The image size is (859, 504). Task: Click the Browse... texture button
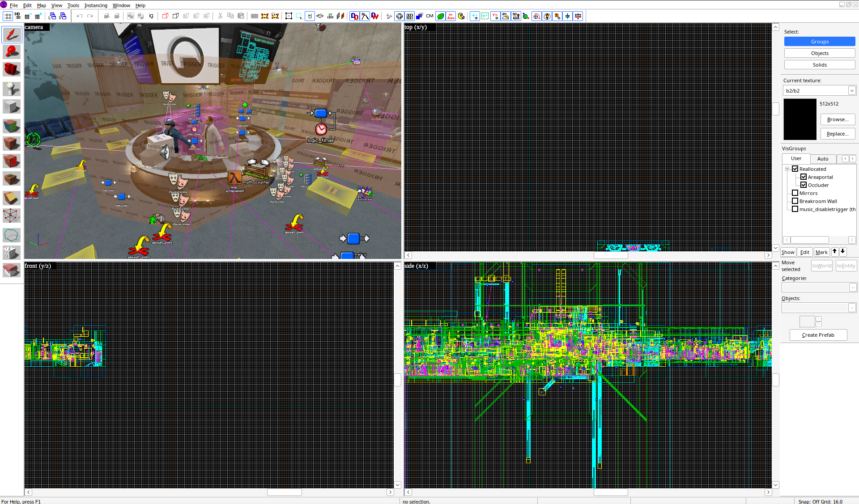838,119
